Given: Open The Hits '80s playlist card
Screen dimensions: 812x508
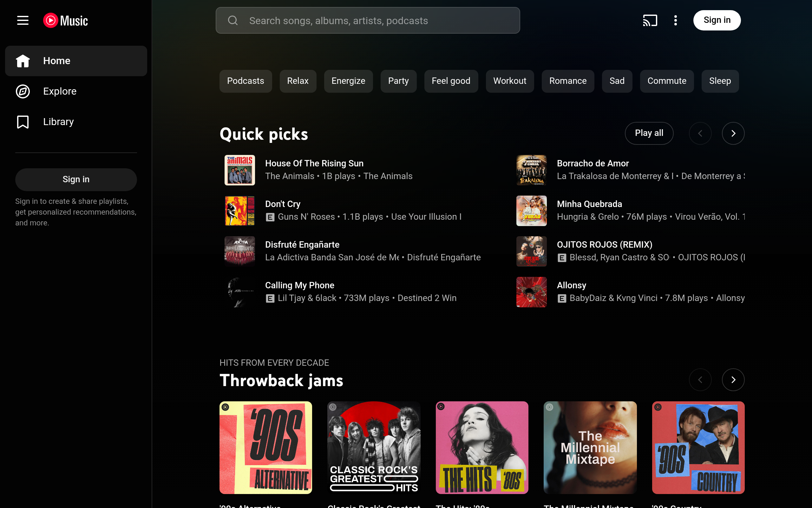Looking at the screenshot, I should [482, 448].
